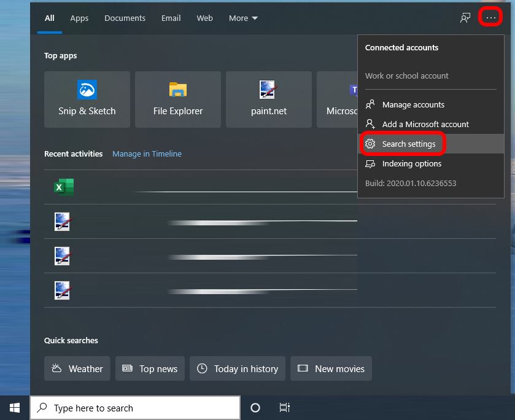Open Snip & Sketch from Top apps
This screenshot has width=515, height=420.
pos(87,99)
